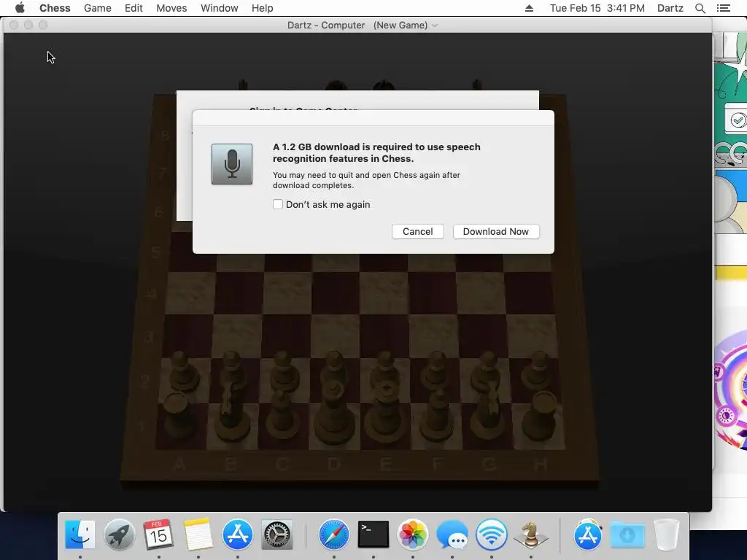Open System Preferences gear in Dock
The width and height of the screenshot is (747, 560).
point(276,534)
